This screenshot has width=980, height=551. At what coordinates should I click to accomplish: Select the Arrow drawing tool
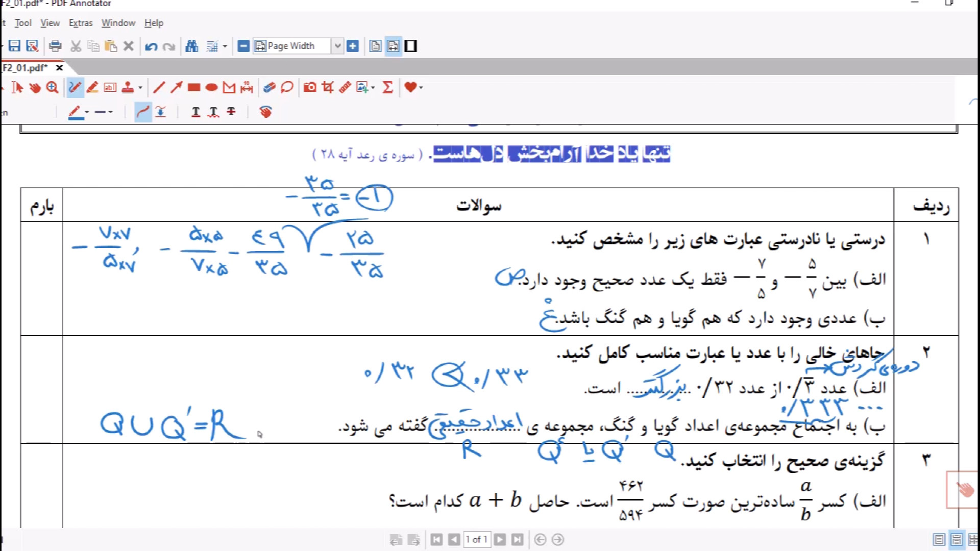[176, 88]
